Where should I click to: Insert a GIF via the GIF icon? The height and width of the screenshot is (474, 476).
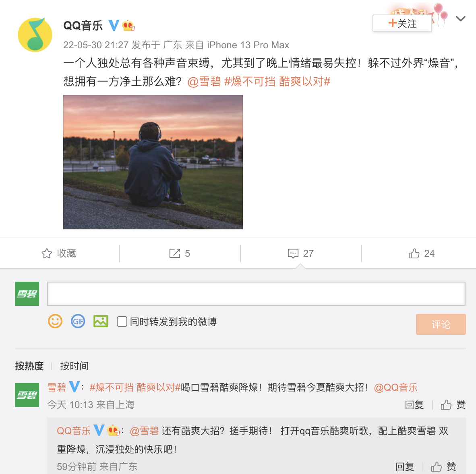pos(78,321)
